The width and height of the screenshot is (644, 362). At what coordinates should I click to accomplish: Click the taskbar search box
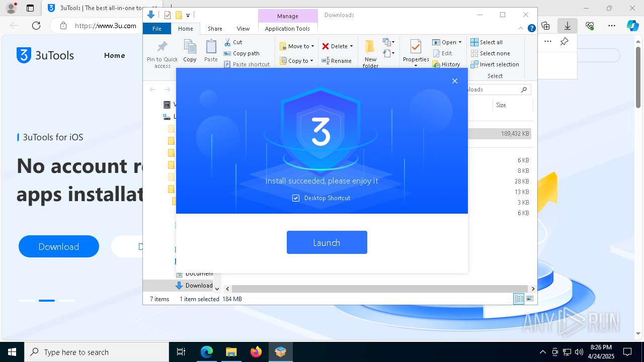(x=97, y=352)
